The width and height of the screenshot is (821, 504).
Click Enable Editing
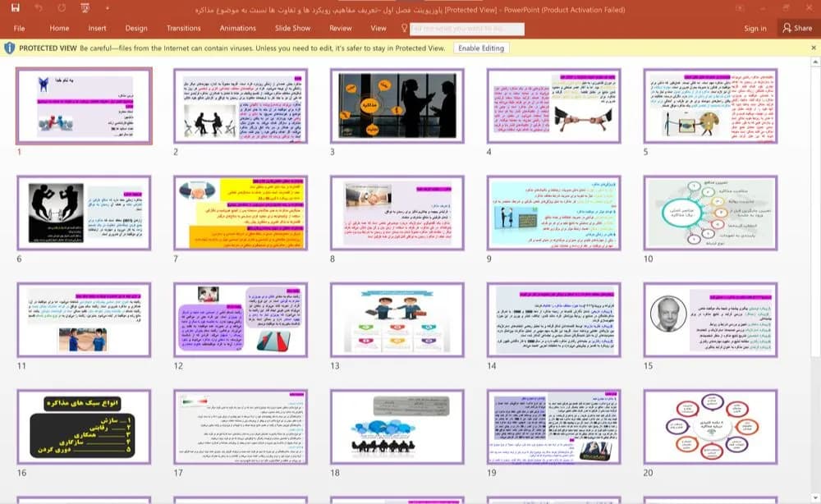[x=480, y=48]
